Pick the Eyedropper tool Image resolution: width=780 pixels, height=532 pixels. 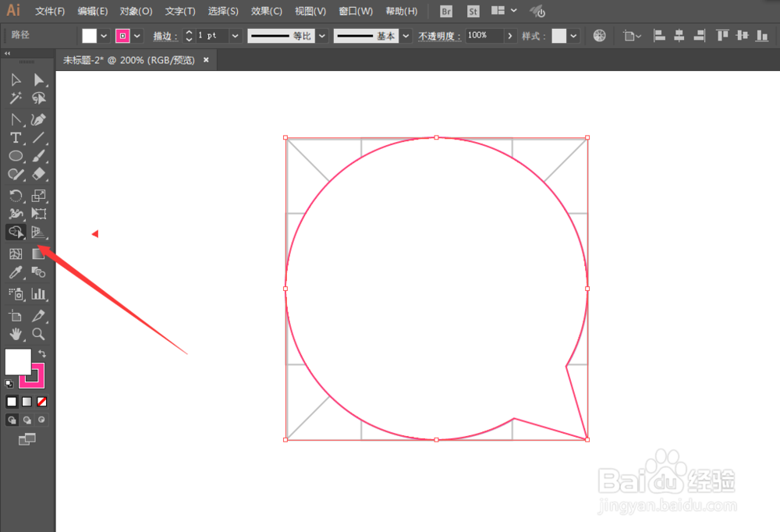click(15, 272)
